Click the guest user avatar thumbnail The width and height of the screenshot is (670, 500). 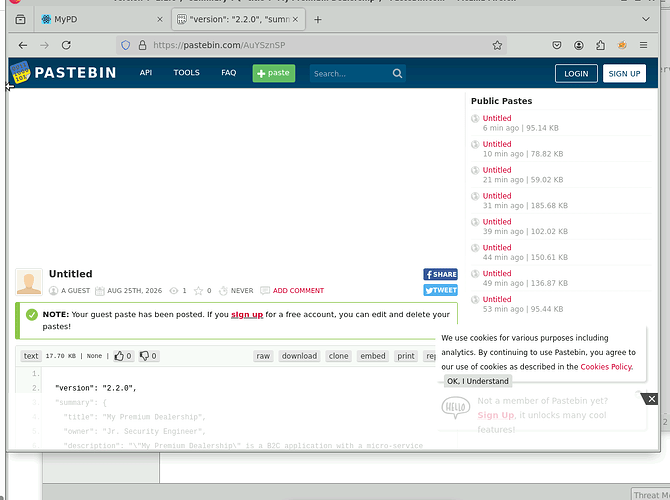[29, 282]
